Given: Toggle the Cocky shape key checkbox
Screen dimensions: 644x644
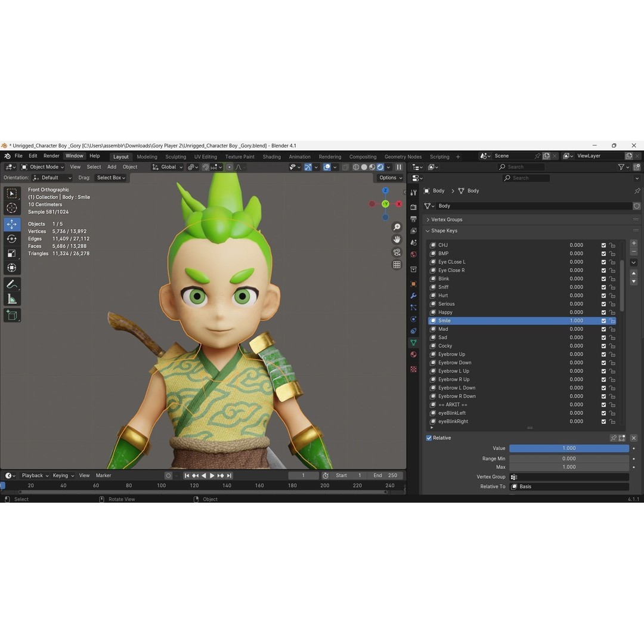Looking at the screenshot, I should [x=603, y=346].
